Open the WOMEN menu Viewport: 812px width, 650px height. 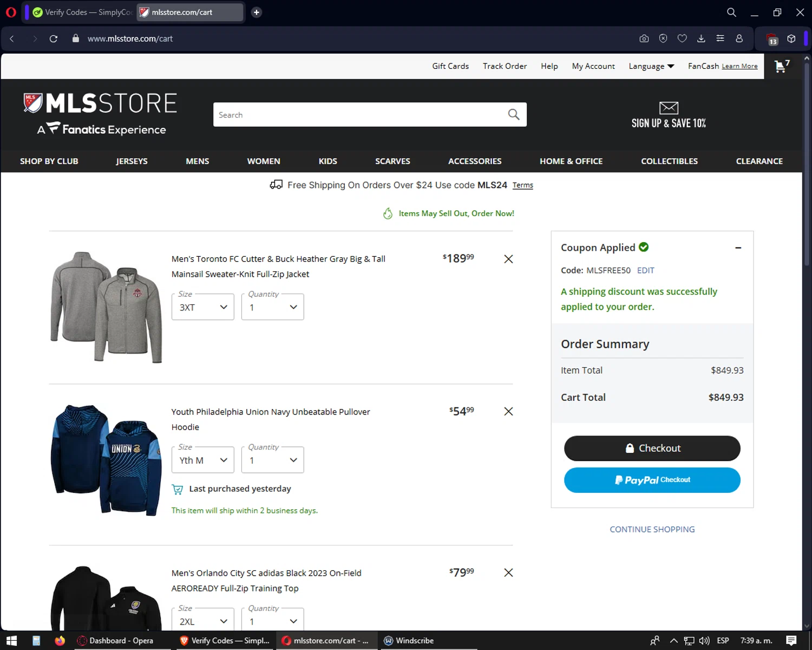pyautogui.click(x=264, y=161)
